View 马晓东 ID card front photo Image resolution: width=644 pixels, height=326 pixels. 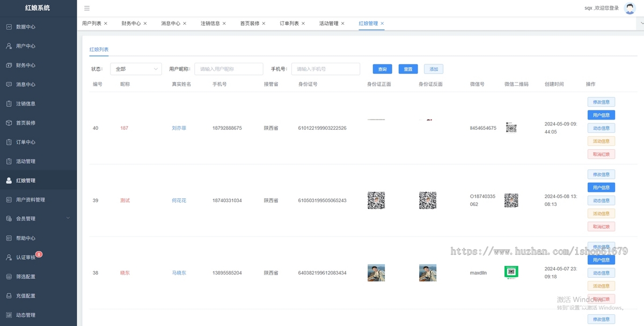pos(376,273)
